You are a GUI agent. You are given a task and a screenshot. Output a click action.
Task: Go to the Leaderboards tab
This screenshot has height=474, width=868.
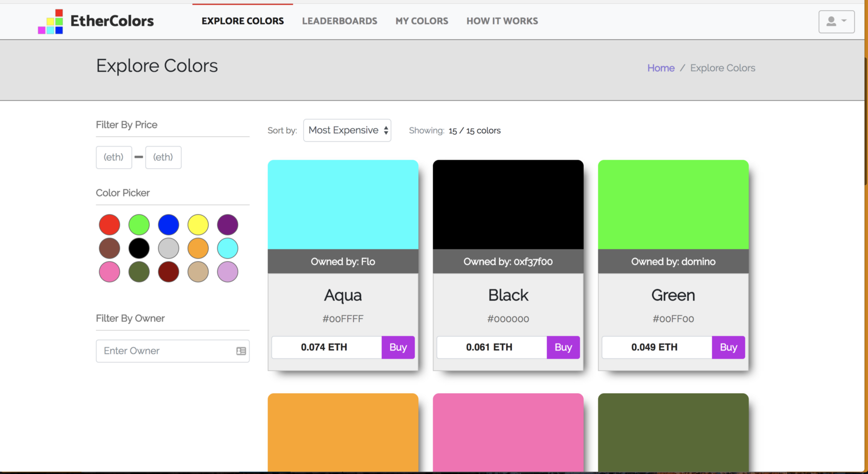(x=340, y=21)
